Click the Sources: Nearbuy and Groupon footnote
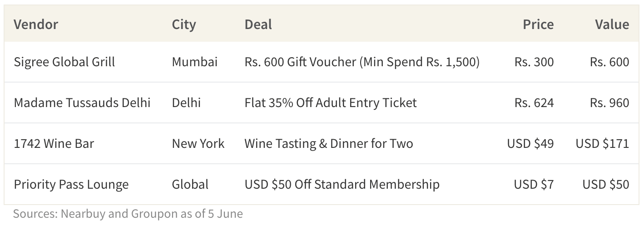644x225 pixels. pyautogui.click(x=128, y=214)
